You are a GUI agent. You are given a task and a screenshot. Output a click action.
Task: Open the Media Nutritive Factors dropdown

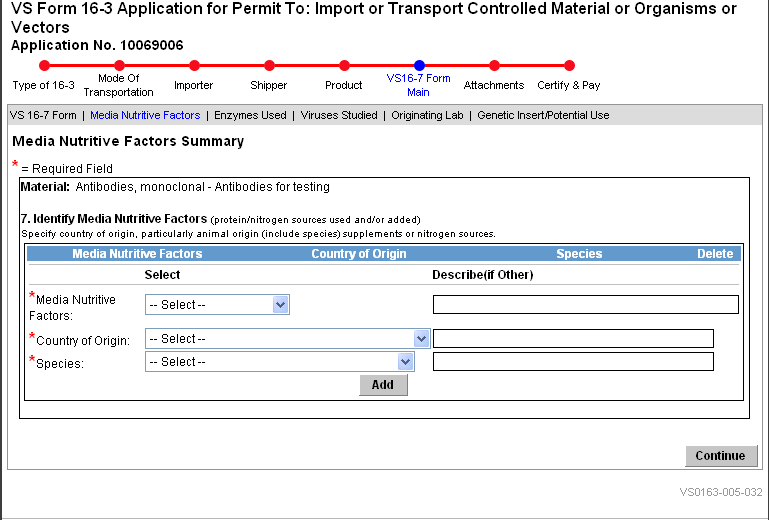(217, 305)
